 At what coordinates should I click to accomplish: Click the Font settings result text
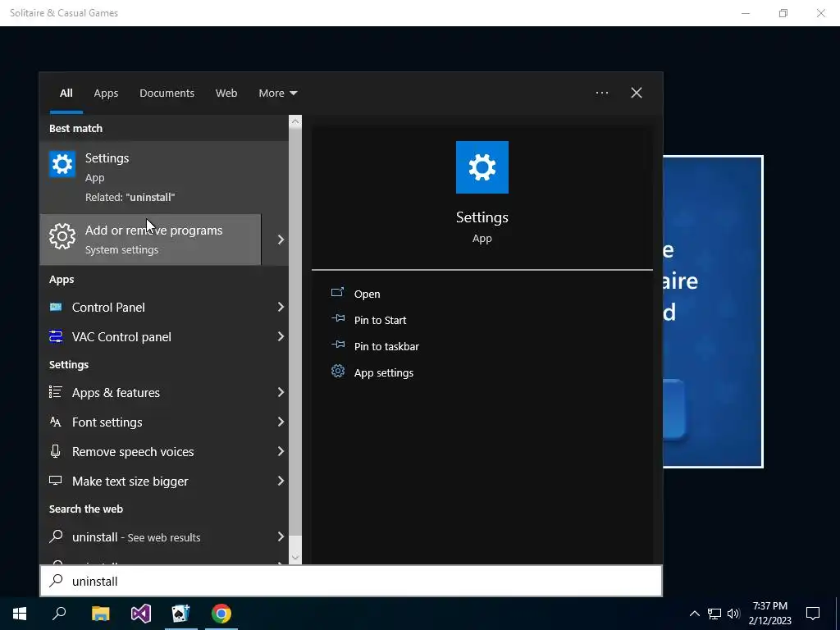107,422
